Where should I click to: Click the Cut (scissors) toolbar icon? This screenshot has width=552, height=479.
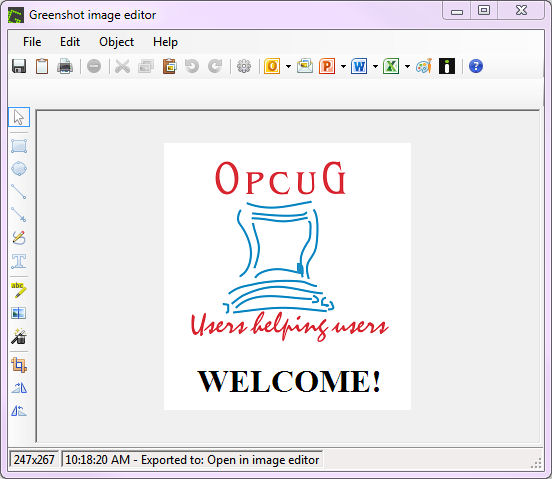(x=123, y=66)
